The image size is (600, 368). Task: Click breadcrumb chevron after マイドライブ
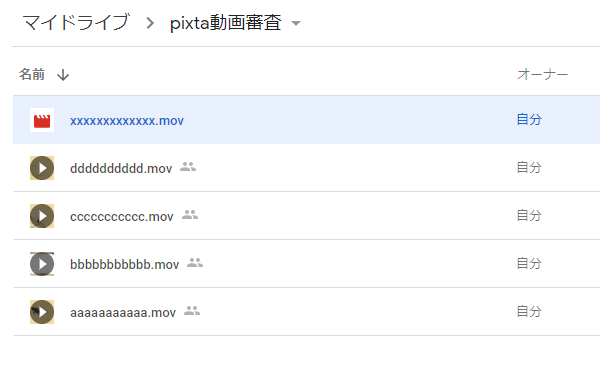pyautogui.click(x=150, y=23)
